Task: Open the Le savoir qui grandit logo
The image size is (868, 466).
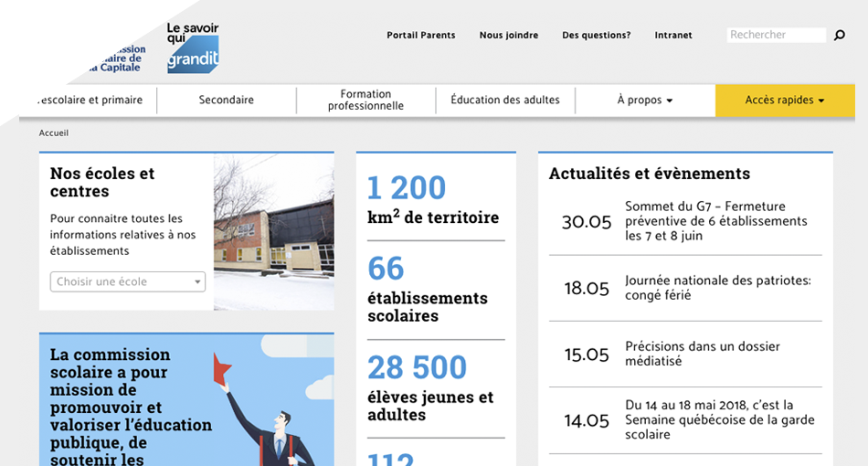Action: [x=193, y=48]
